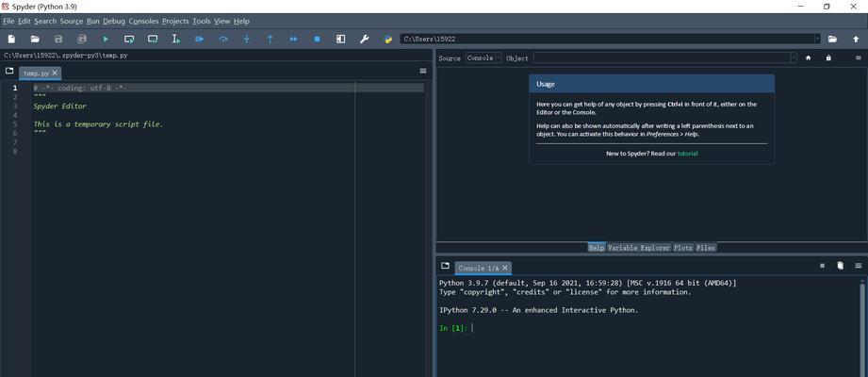Open the File menu
Screen dimensions: 868x377
point(8,21)
